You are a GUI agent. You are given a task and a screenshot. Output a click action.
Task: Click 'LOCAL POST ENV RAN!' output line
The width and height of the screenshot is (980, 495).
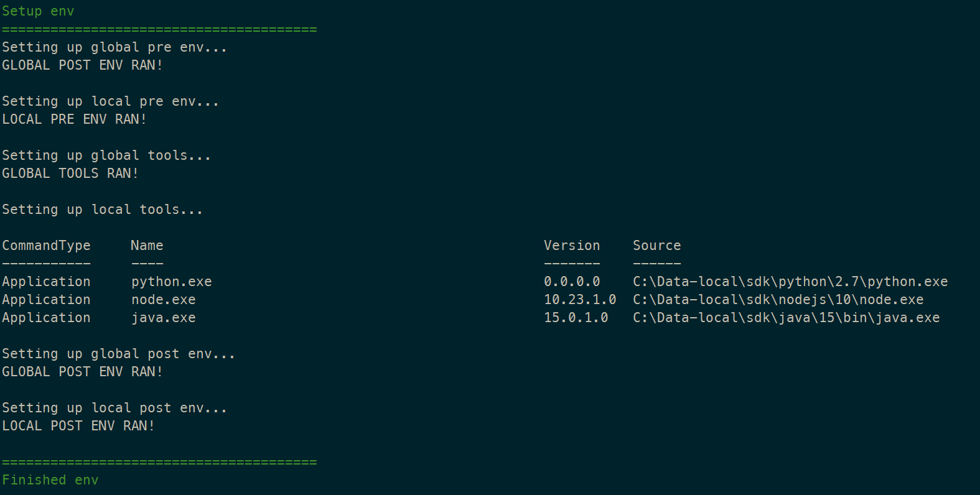(x=78, y=426)
